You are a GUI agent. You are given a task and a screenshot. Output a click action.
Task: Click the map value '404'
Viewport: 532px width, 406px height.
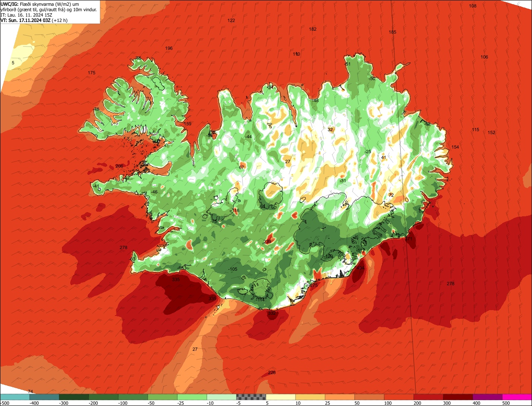[360, 268]
